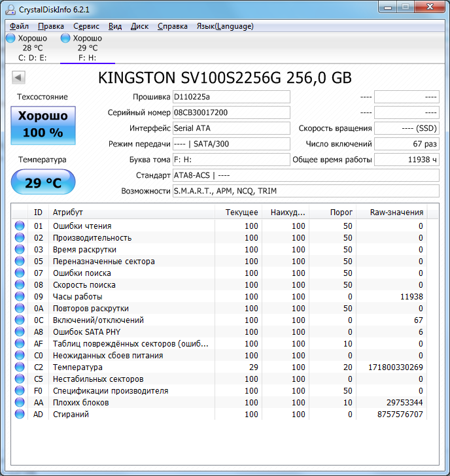Screen dimensions: 450x476
Task: Open the Справка menu
Action: click(173, 26)
